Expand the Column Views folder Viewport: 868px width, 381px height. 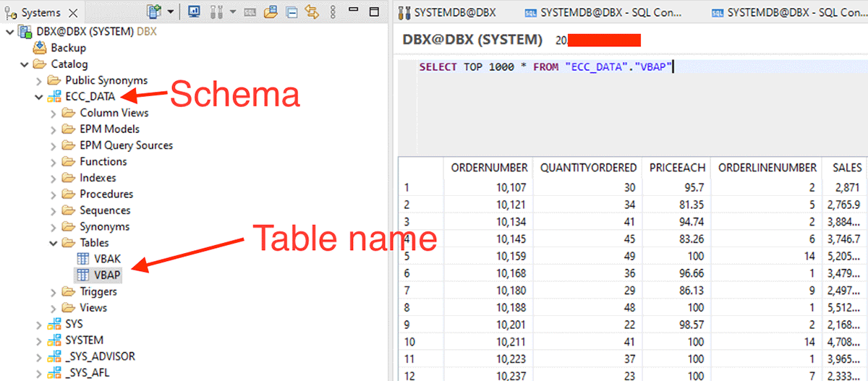coord(54,113)
